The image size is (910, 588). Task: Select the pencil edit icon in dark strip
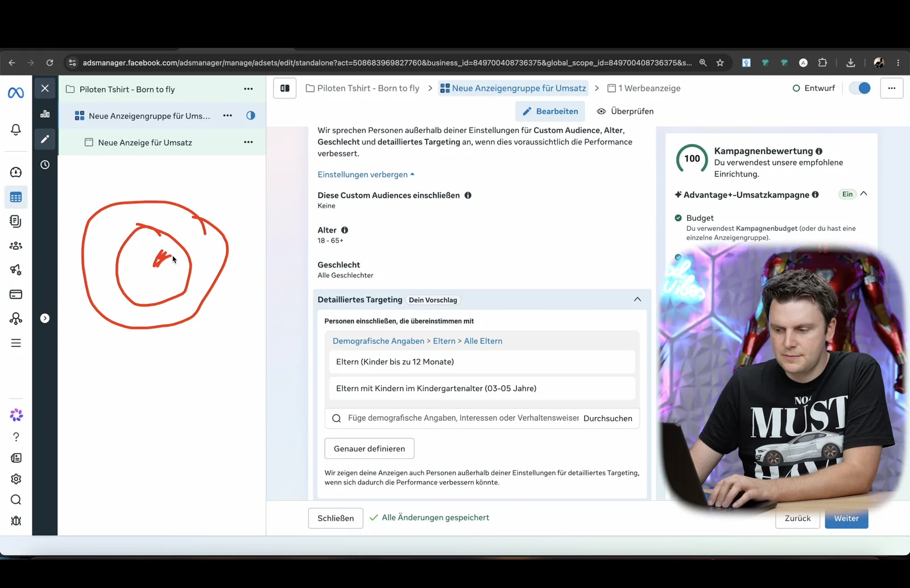(x=45, y=139)
